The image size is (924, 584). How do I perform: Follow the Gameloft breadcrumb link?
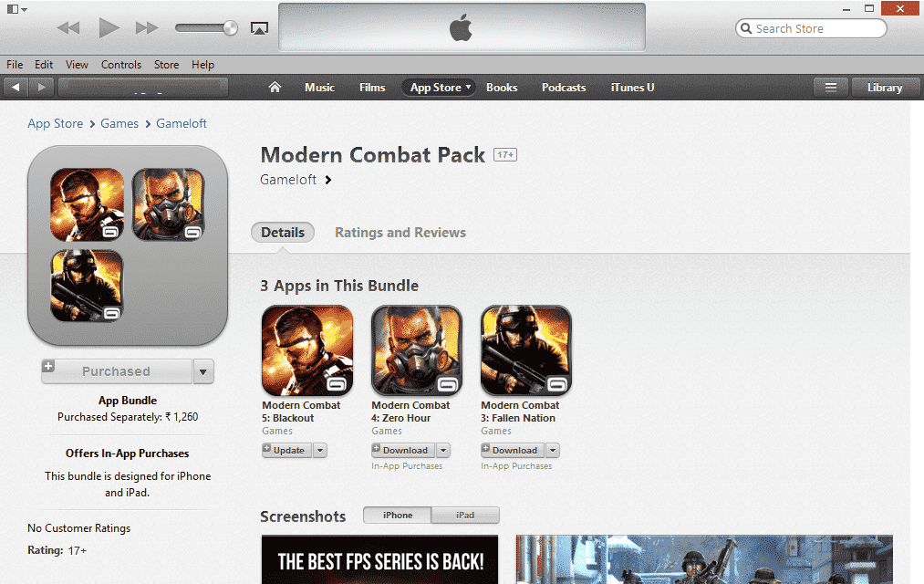182,123
